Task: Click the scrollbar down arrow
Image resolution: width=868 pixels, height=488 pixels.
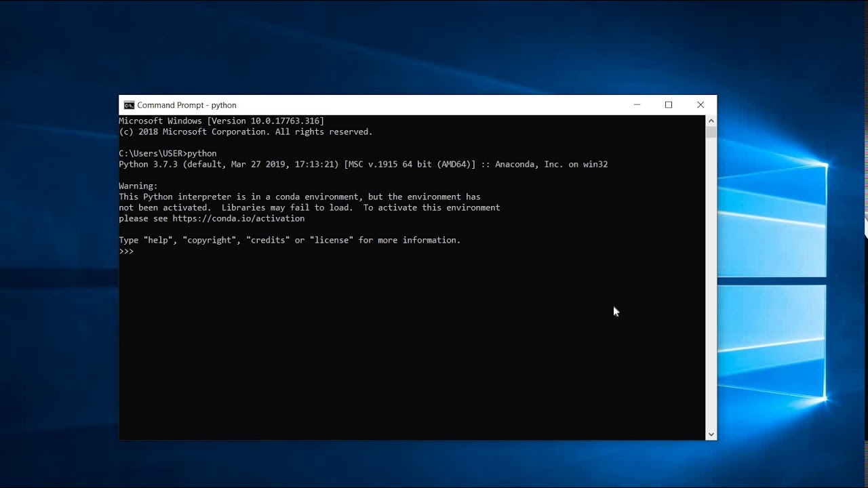Action: point(711,434)
